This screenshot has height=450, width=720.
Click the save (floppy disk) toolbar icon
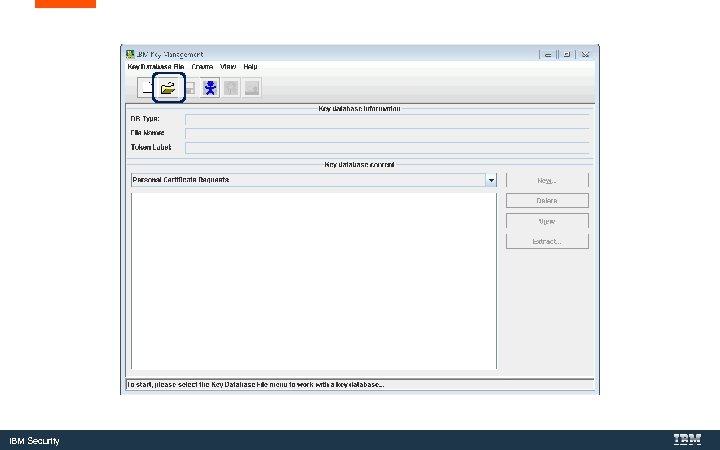click(x=190, y=88)
